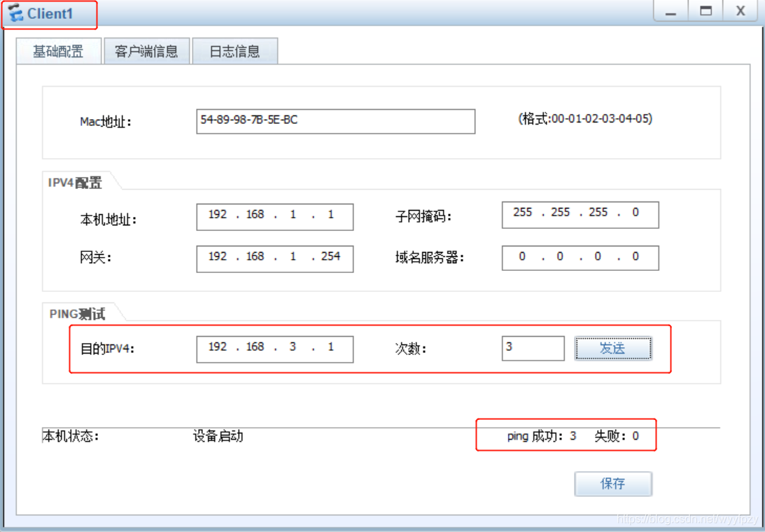Screen dimensions: 765x532
Task: Minimize the Client1 window
Action: coord(671,11)
